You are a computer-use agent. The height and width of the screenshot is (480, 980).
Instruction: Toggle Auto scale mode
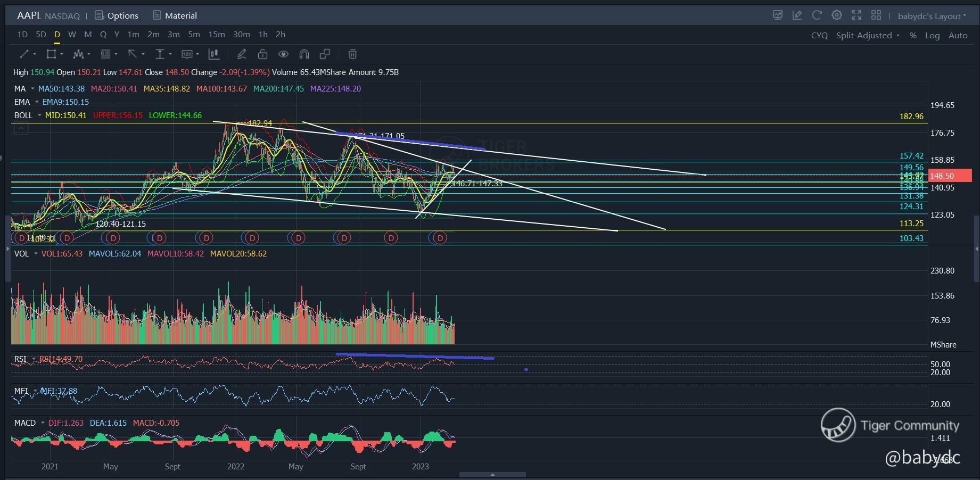pyautogui.click(x=958, y=35)
